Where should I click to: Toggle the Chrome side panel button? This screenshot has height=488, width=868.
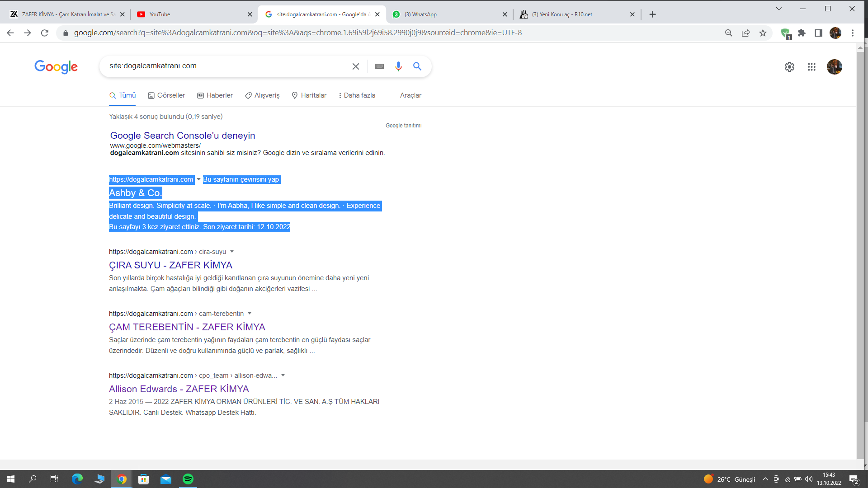pyautogui.click(x=818, y=33)
